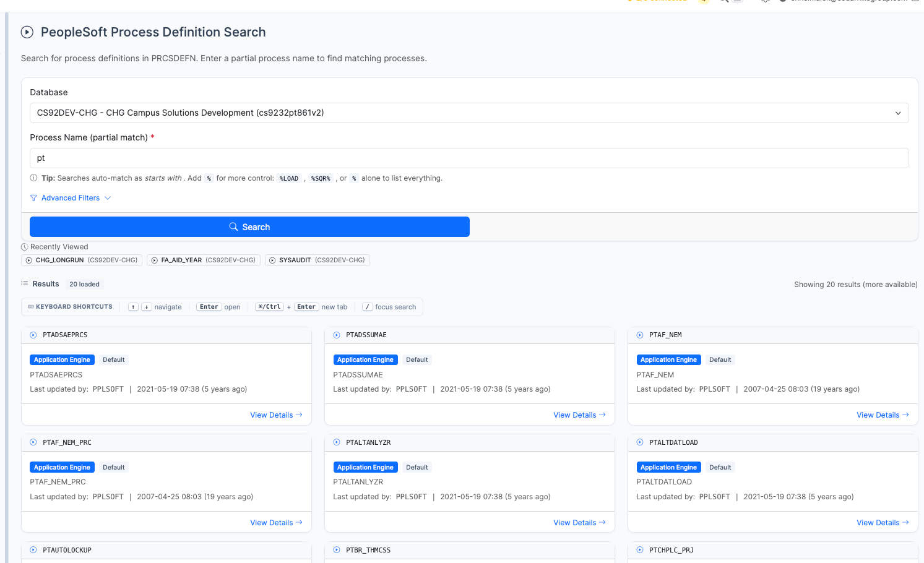Click the Process Name input field
The image size is (924, 563).
coord(469,158)
